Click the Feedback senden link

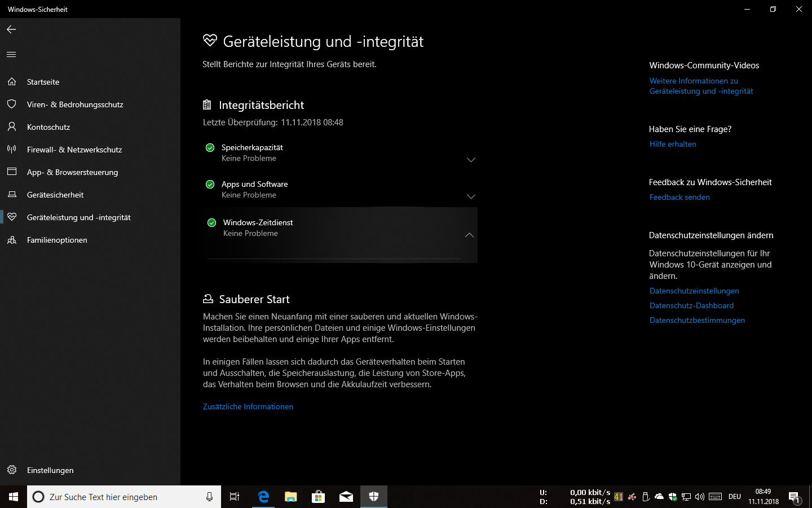679,197
